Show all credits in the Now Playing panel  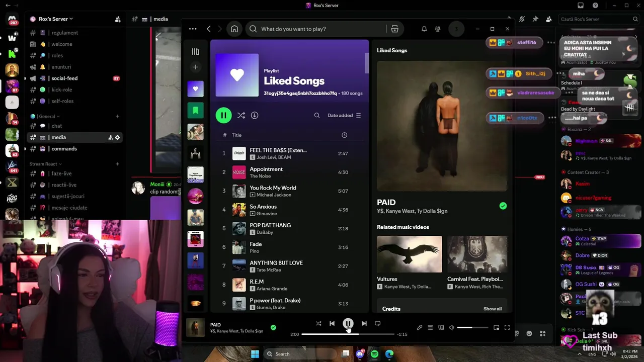[x=493, y=309]
